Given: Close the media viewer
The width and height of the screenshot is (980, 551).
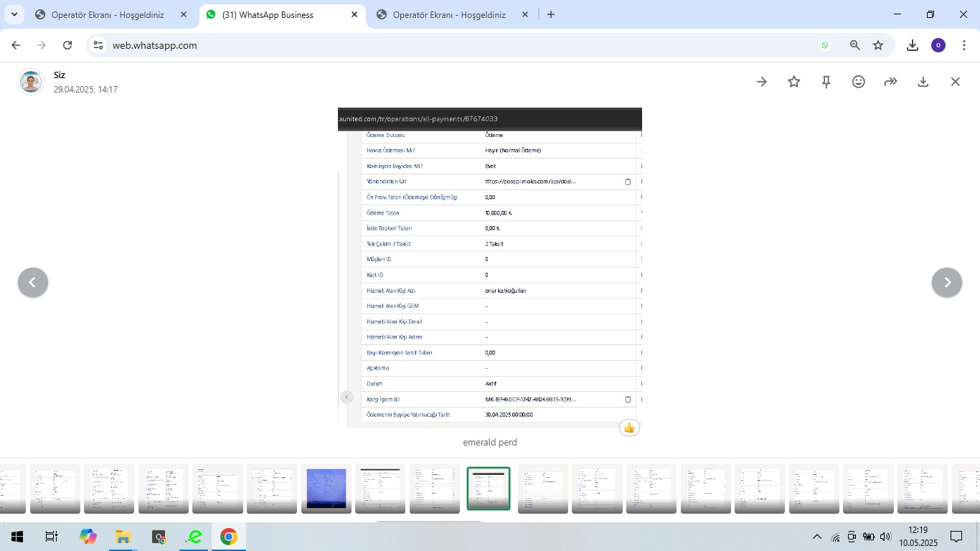Looking at the screenshot, I should [955, 82].
